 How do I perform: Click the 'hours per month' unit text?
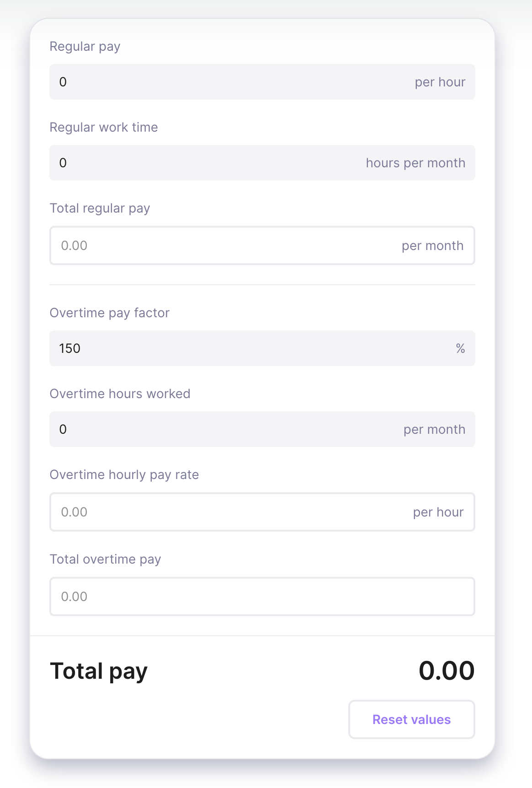tap(415, 163)
